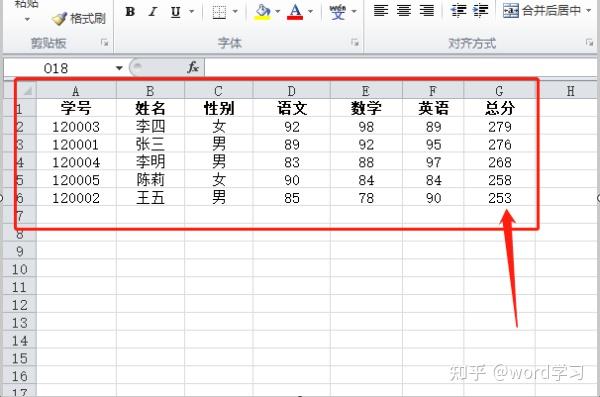Open underline style dropdown arrow
Screen dimensions: 600x397
[192, 12]
